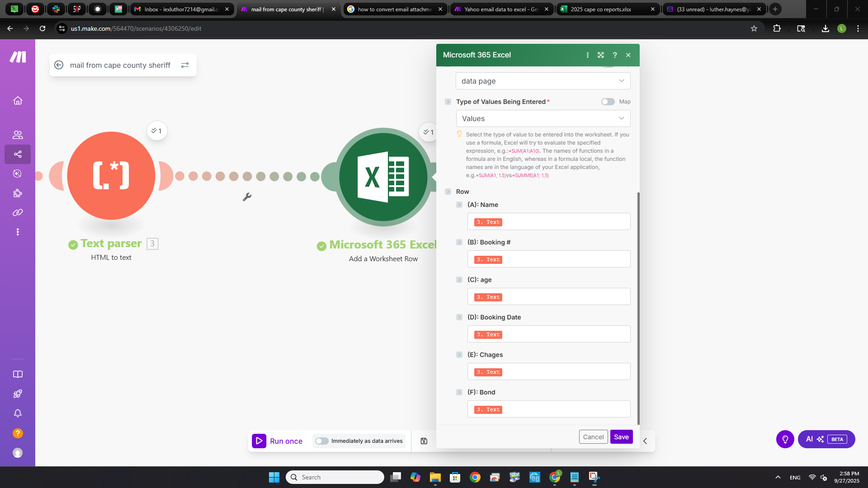Expand the Excel panel to fullscreen
Viewport: 868px width, 488px height.
click(601, 55)
